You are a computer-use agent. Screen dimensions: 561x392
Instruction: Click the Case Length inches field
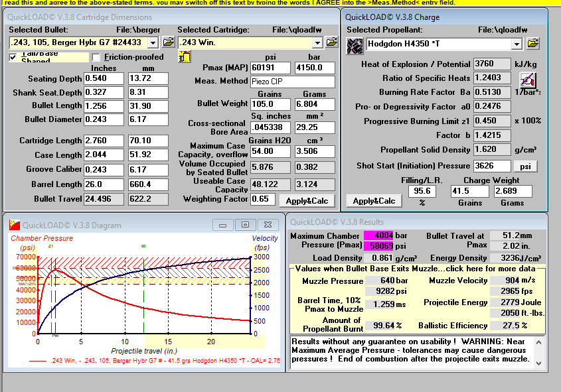tap(104, 155)
